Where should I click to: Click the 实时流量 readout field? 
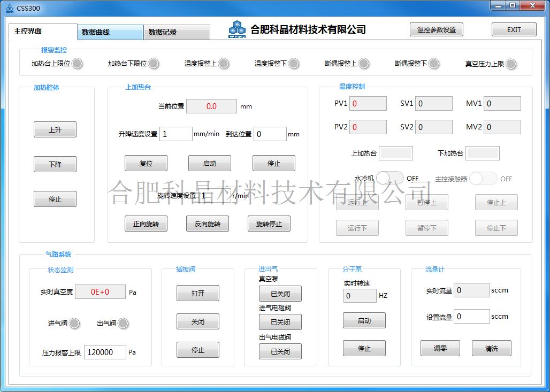click(x=472, y=290)
